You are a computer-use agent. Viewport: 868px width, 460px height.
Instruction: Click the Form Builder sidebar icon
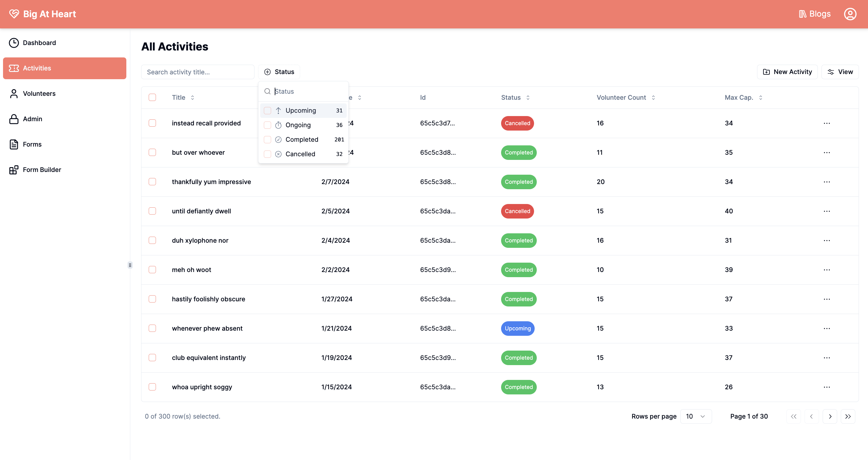click(14, 170)
